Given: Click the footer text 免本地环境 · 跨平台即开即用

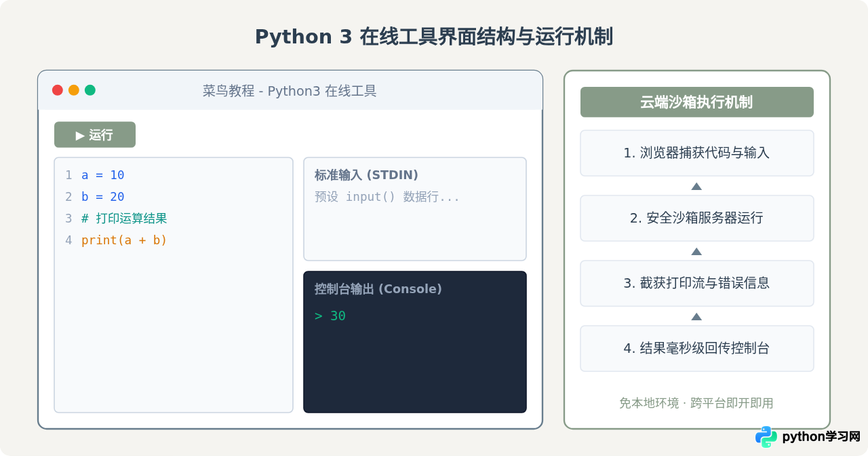Looking at the screenshot, I should [x=696, y=403].
